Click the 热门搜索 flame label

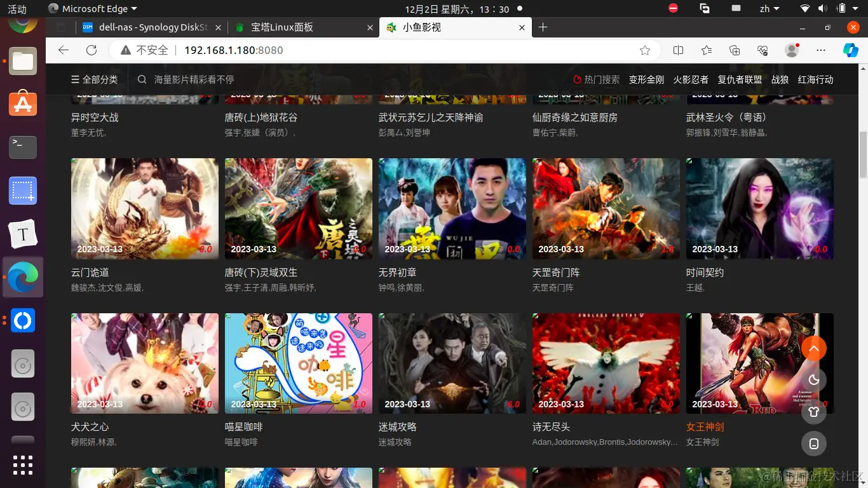[596, 79]
